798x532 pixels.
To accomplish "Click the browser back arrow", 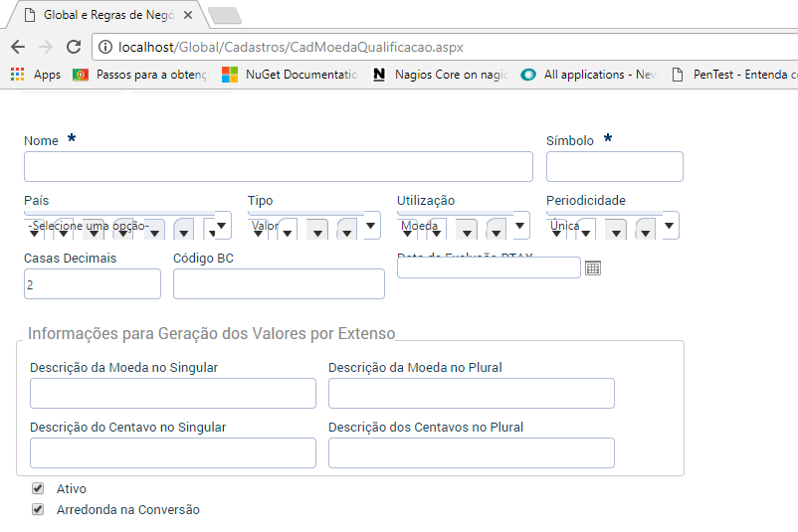I will coord(18,47).
